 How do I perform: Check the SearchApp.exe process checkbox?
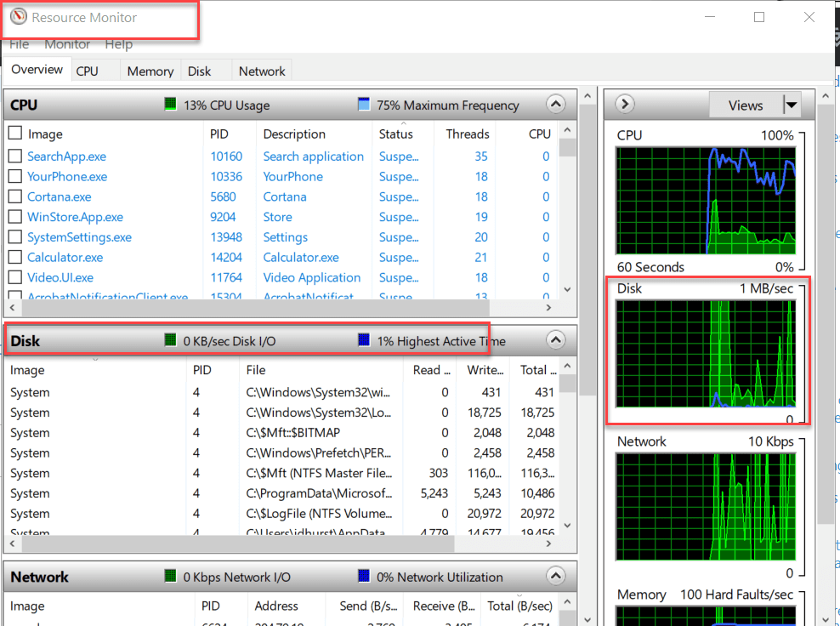point(14,156)
